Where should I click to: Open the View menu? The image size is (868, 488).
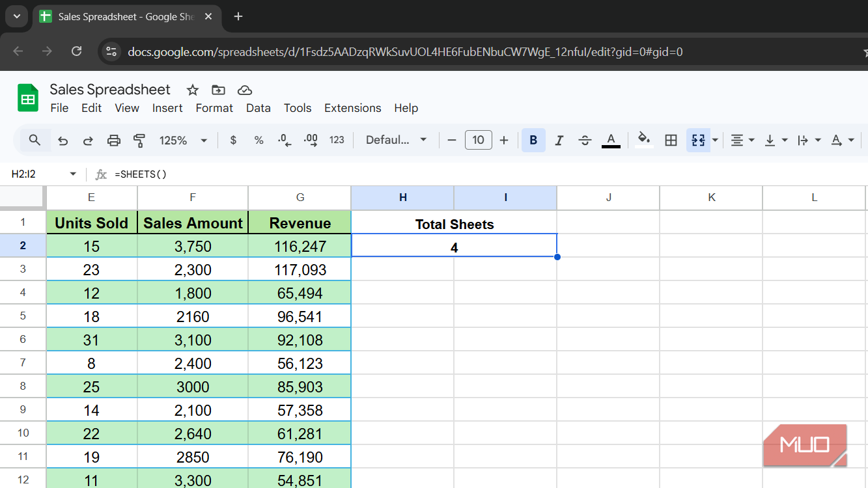127,108
